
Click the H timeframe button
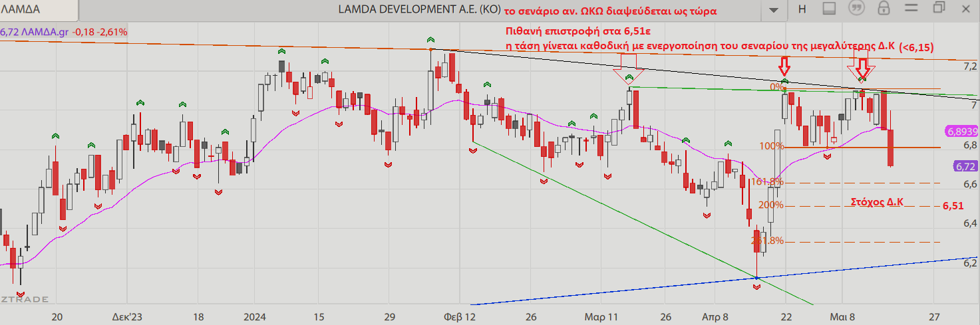coord(802,9)
